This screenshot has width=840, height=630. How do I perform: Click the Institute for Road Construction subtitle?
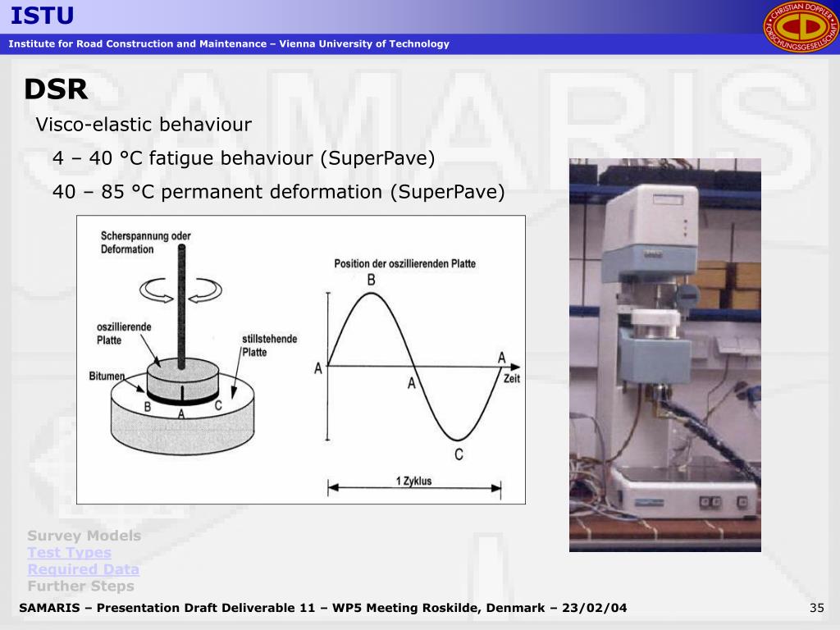point(229,44)
